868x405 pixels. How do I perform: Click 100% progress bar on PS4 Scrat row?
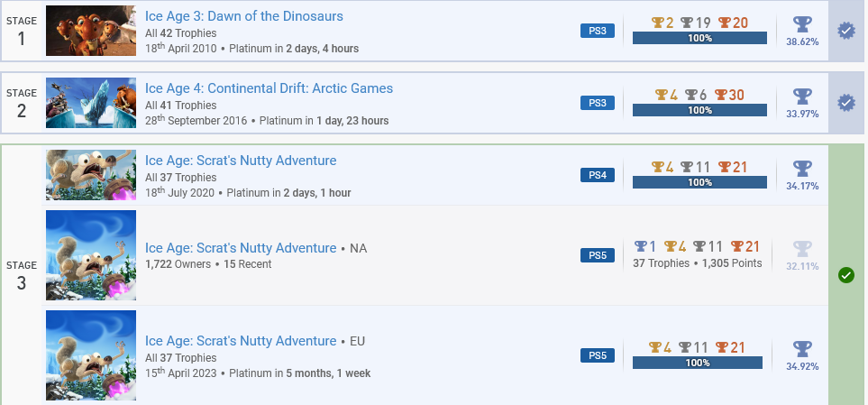(x=699, y=182)
